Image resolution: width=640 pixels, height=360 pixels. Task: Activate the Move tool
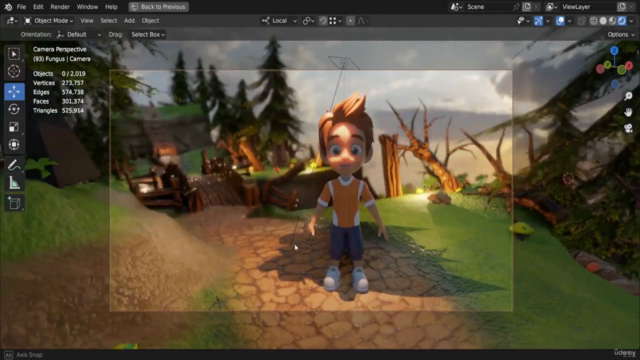(x=14, y=92)
